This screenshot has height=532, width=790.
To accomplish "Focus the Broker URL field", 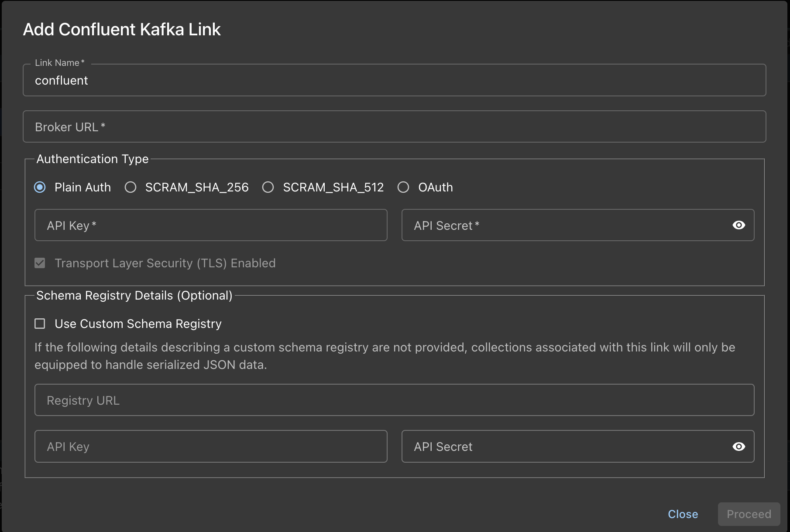I will [395, 126].
